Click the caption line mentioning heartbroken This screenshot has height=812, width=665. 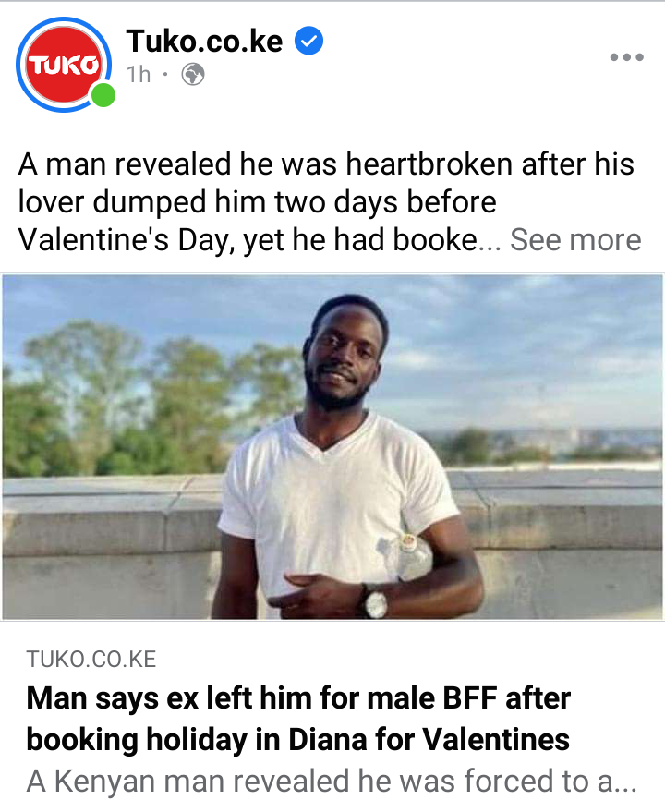pos(326,164)
